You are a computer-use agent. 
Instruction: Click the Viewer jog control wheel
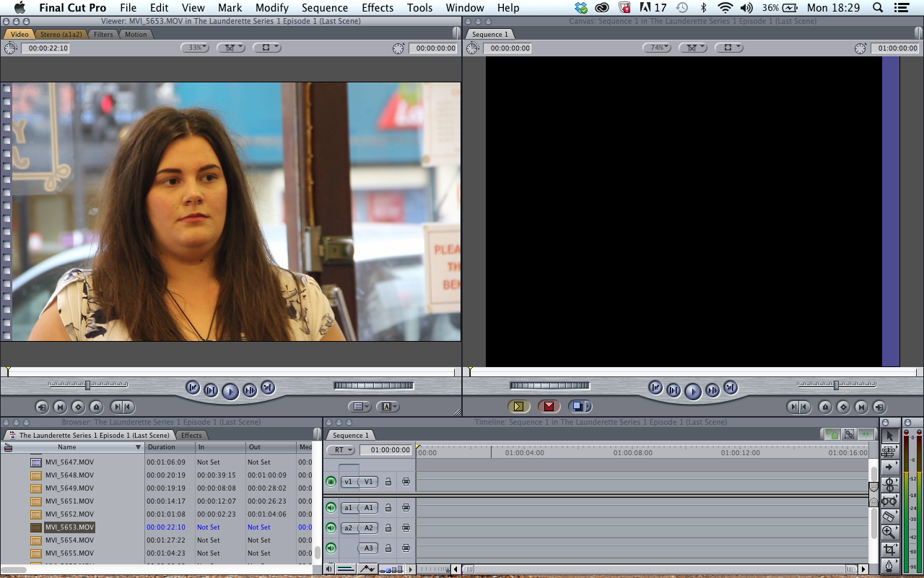click(374, 386)
